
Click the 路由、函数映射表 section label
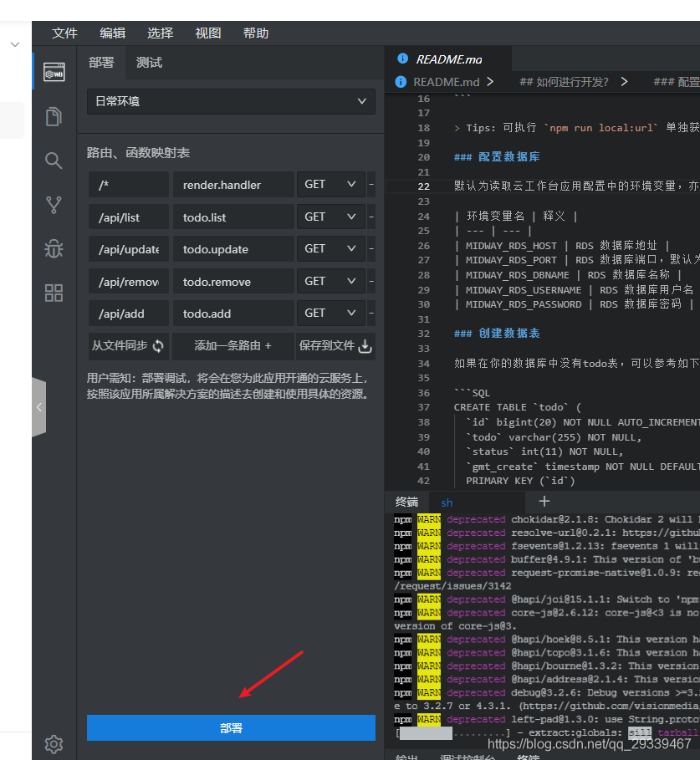click(x=138, y=153)
